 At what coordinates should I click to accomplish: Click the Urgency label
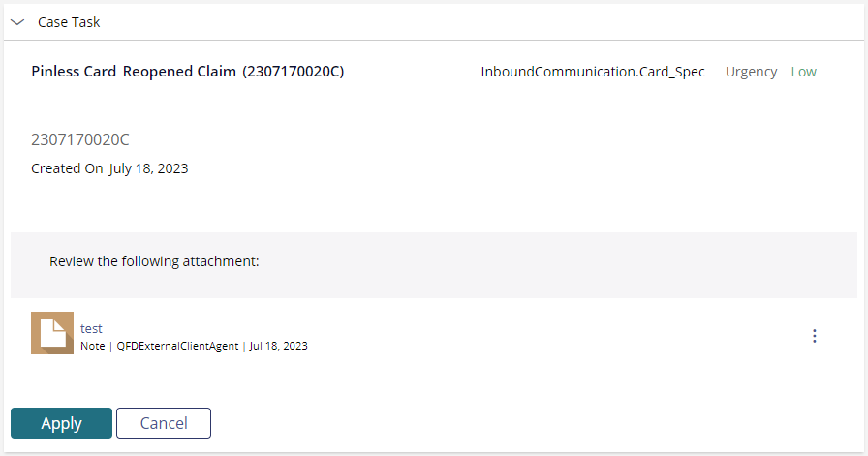click(x=751, y=72)
